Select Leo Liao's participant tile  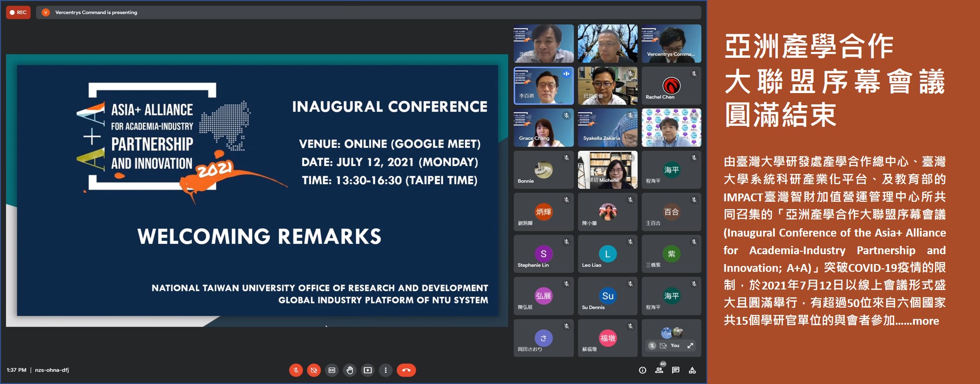[607, 254]
